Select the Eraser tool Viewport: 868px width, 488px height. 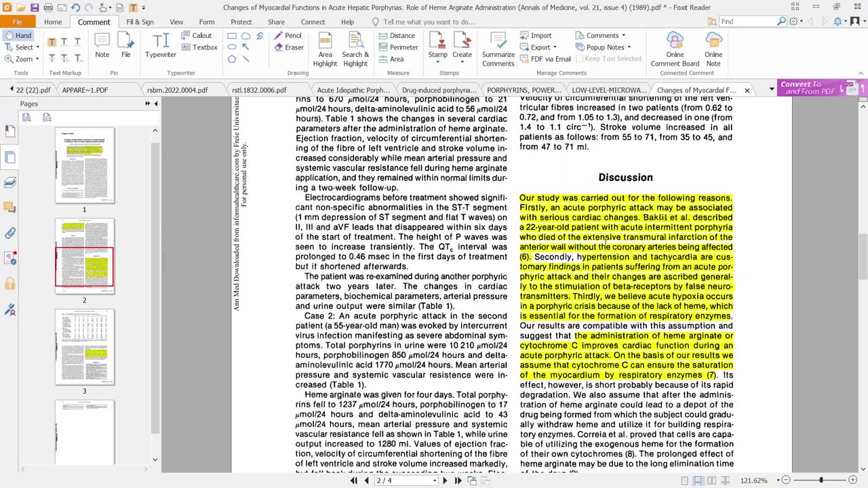pos(289,47)
